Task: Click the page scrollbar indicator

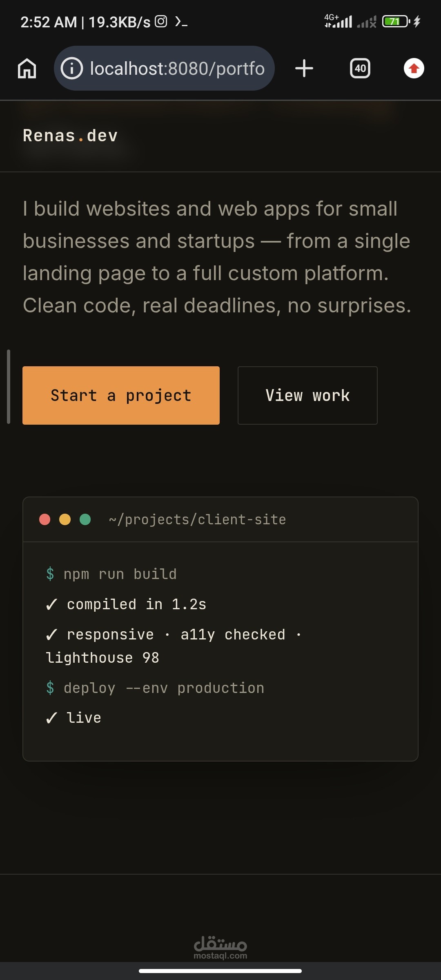Action: click(x=9, y=387)
